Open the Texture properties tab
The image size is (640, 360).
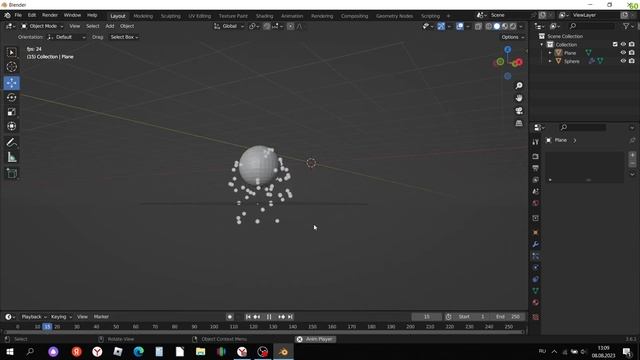[536, 317]
